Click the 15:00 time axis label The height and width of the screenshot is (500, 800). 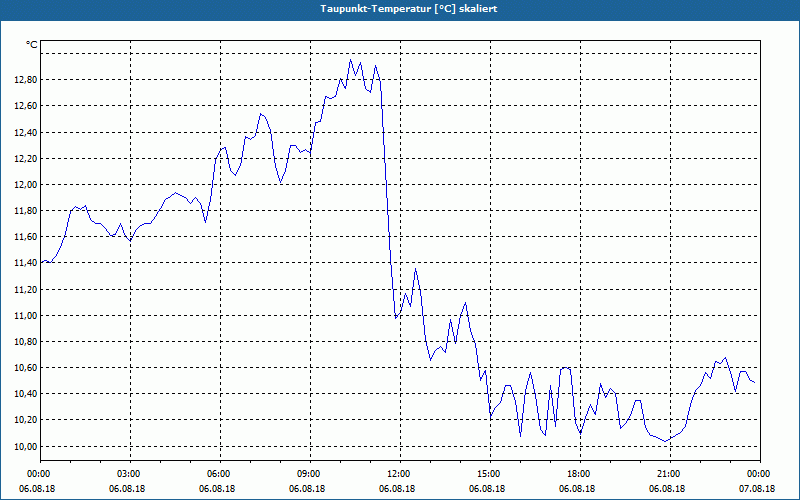click(x=490, y=474)
